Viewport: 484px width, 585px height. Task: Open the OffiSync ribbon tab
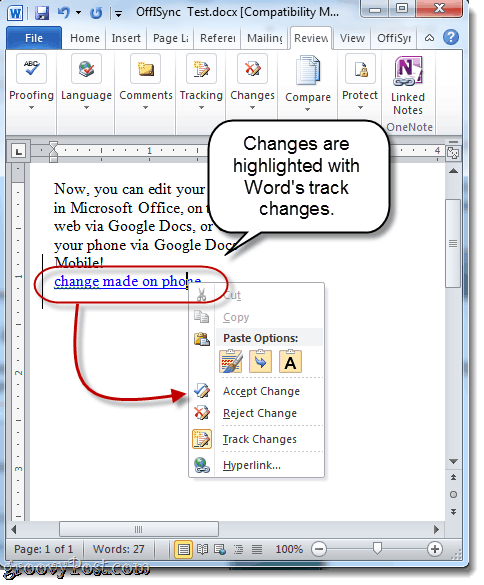pos(394,38)
